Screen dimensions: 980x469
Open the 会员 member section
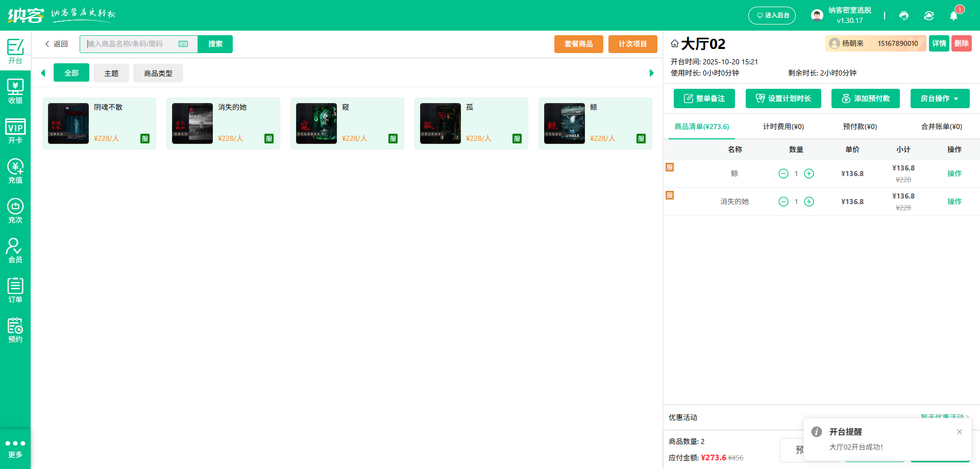pyautogui.click(x=15, y=251)
